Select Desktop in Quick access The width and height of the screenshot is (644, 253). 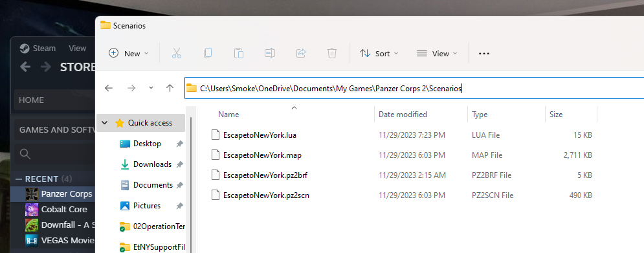pyautogui.click(x=147, y=144)
